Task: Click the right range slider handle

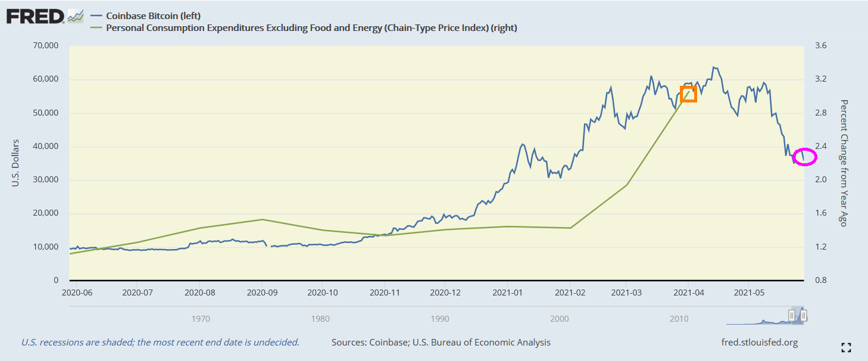Action: [x=804, y=315]
